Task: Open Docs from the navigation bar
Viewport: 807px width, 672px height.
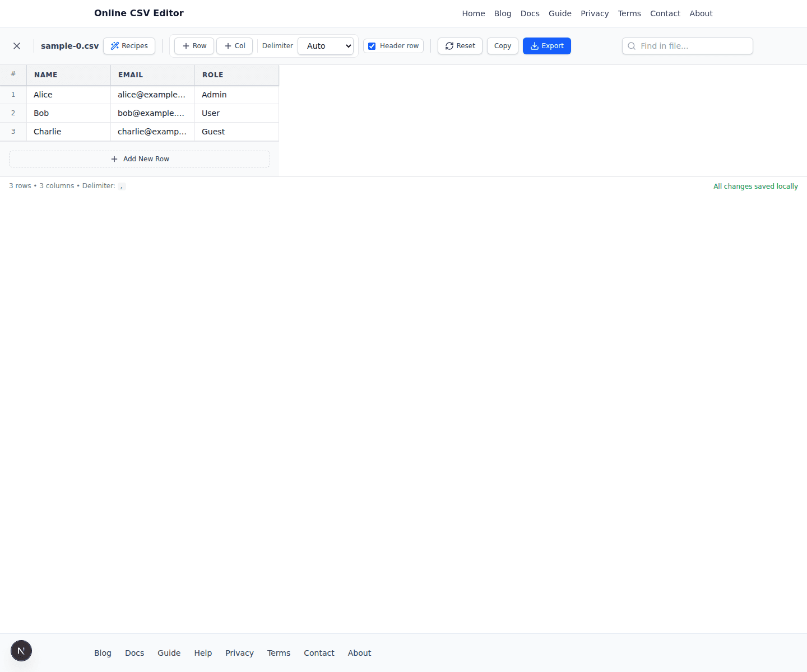Action: 530,13
